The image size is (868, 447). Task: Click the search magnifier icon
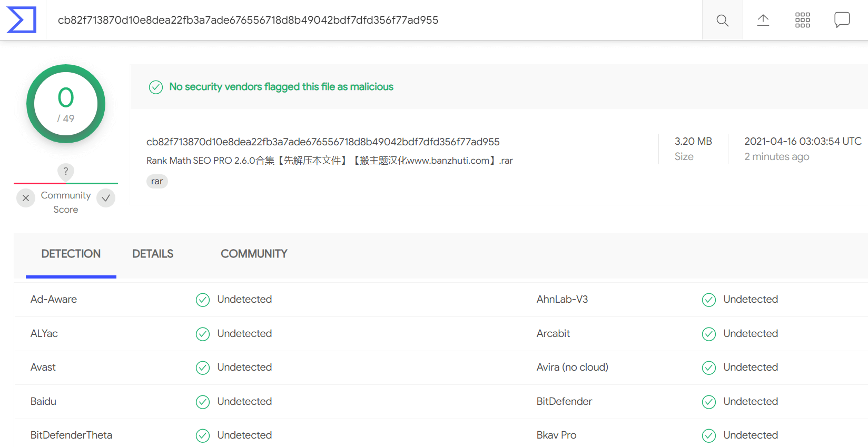point(723,21)
